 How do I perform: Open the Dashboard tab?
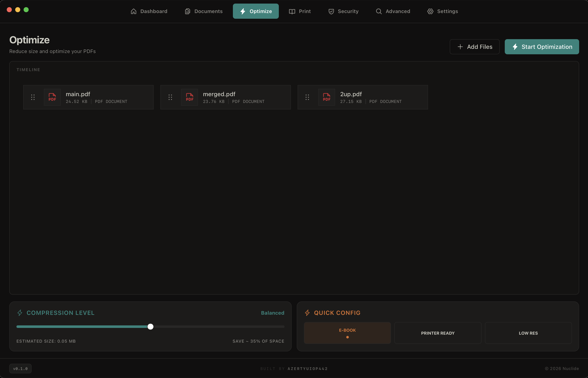tap(149, 11)
